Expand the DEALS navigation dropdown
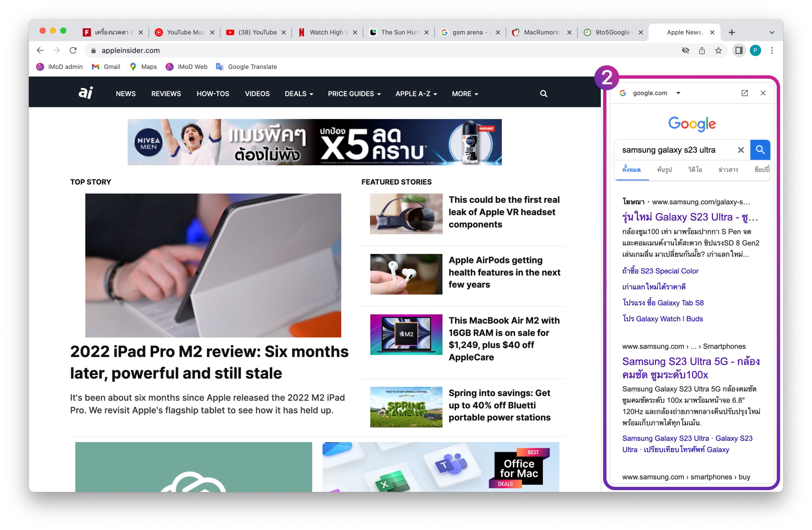 [298, 94]
